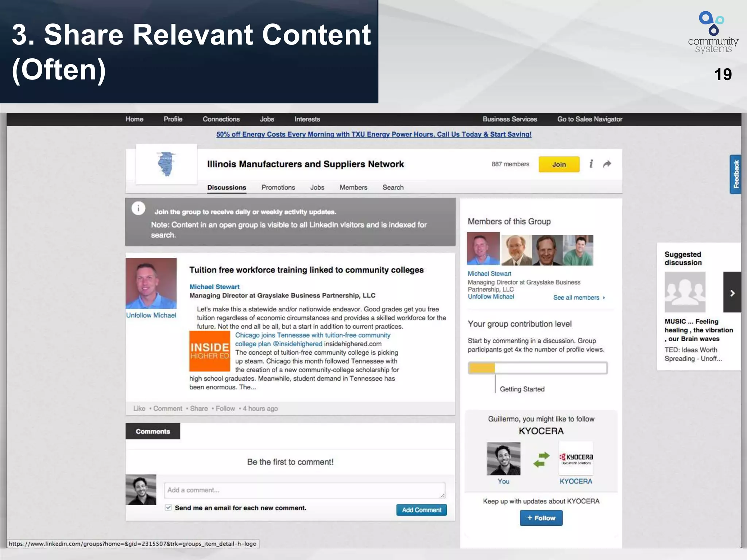747x560 pixels.
Task: Click the 'You' profile photo in follow suggestion
Action: pos(504,459)
